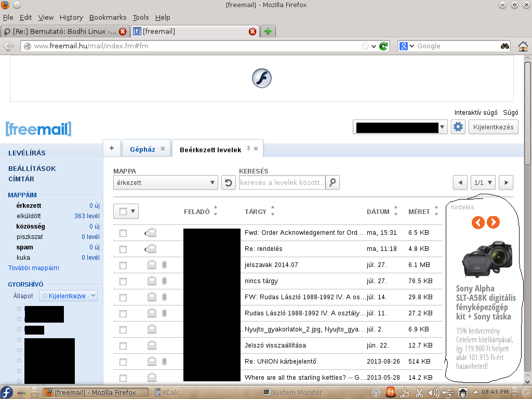Open the redacted account dropdown in header

coord(401,127)
